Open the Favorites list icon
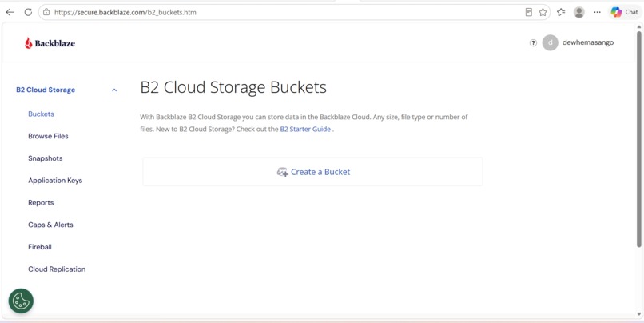 coord(561,12)
